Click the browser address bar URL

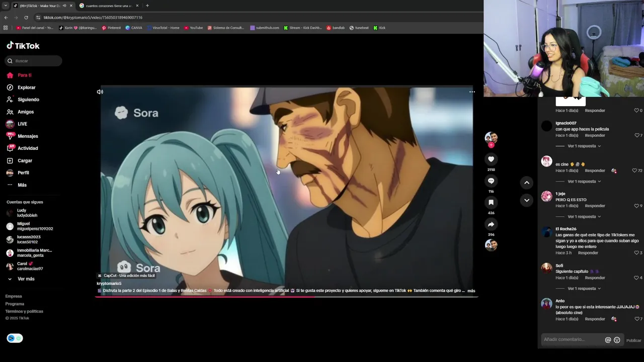click(93, 18)
